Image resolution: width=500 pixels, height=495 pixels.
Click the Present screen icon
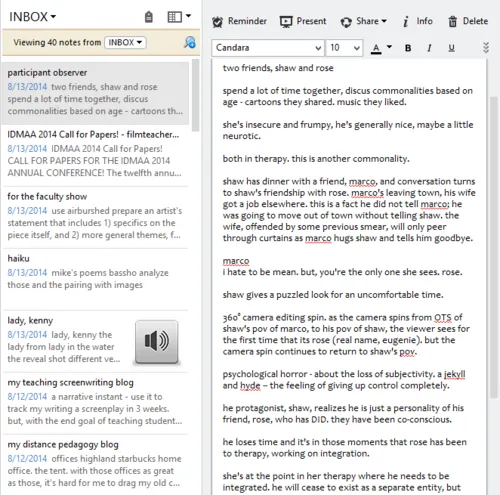(x=286, y=22)
